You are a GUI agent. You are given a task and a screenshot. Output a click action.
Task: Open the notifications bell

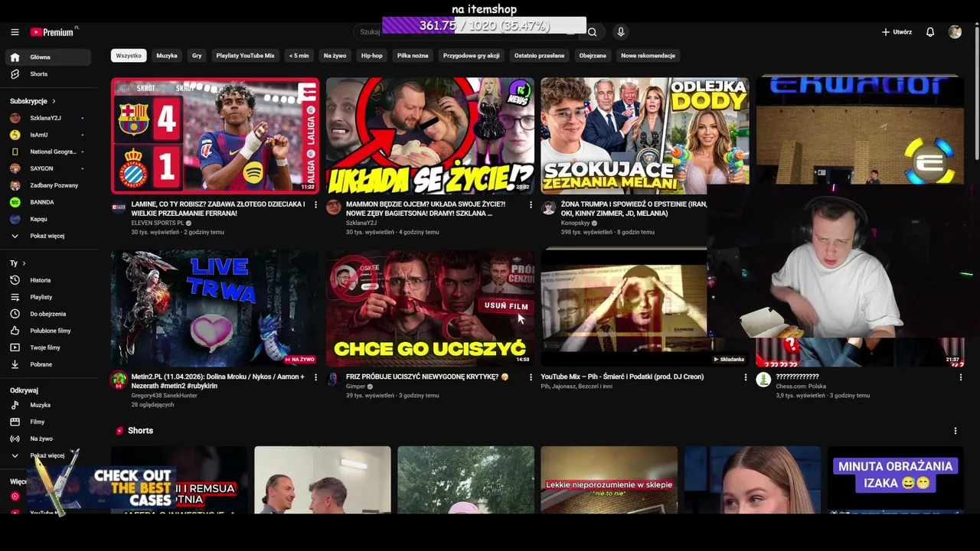point(930,32)
